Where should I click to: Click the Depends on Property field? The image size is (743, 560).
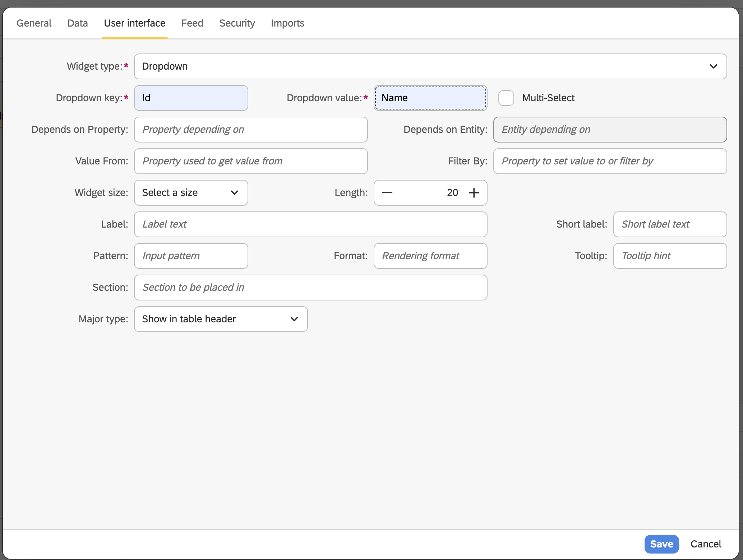(251, 130)
